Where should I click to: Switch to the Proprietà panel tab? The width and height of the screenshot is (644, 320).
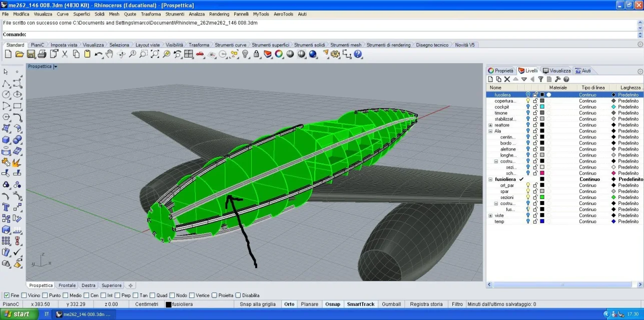[x=501, y=71]
